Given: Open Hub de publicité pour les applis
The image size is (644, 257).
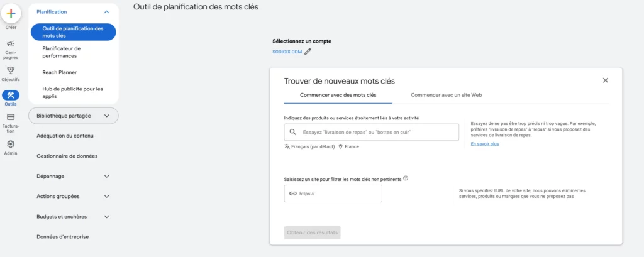Looking at the screenshot, I should click(x=73, y=92).
